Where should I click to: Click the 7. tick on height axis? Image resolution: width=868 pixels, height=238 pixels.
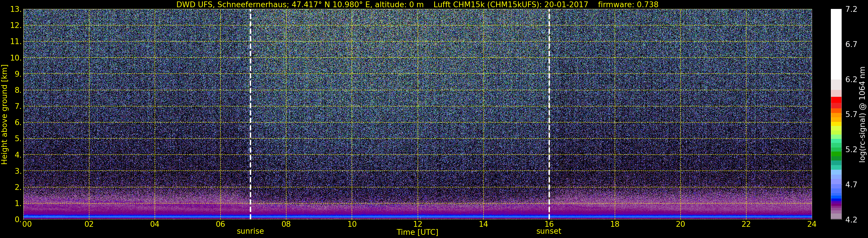click(18, 107)
